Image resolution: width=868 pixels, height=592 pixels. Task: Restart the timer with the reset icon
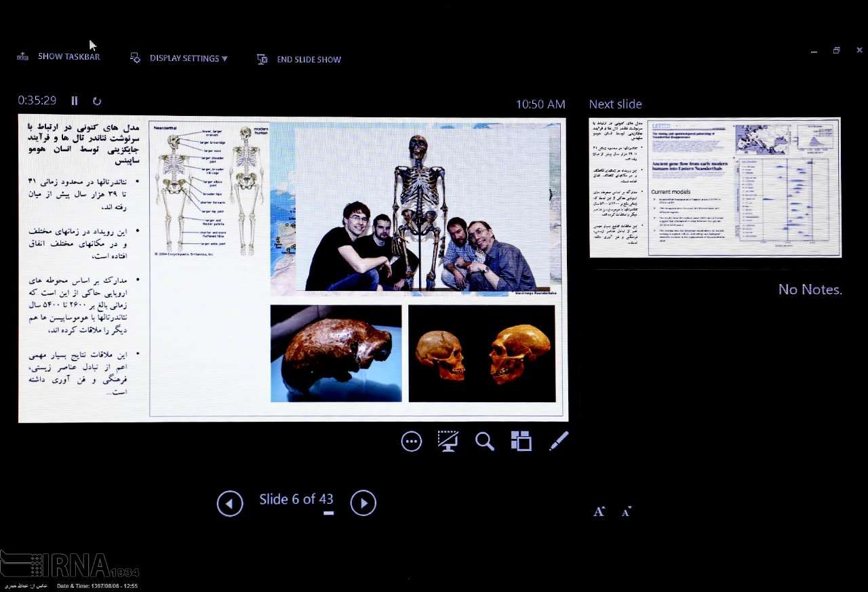click(97, 101)
